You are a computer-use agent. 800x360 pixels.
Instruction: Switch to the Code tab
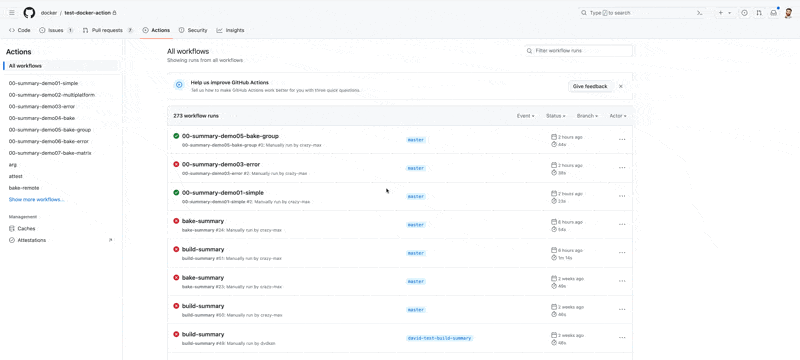[x=20, y=30]
